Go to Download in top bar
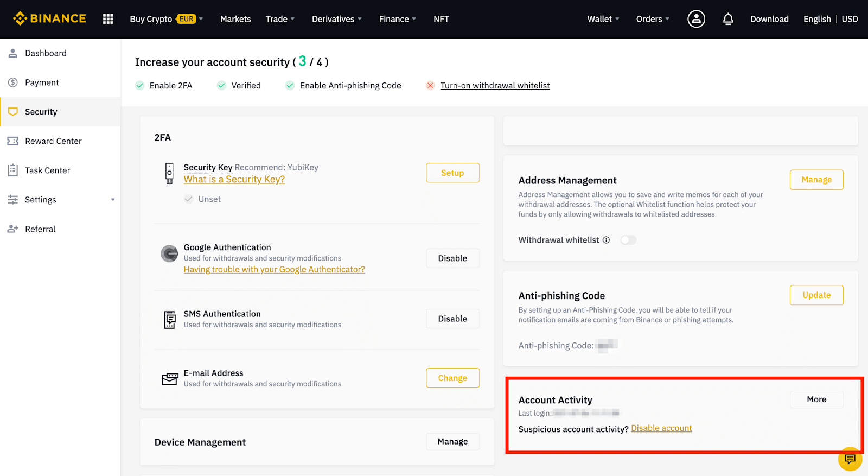The image size is (868, 476). [769, 19]
